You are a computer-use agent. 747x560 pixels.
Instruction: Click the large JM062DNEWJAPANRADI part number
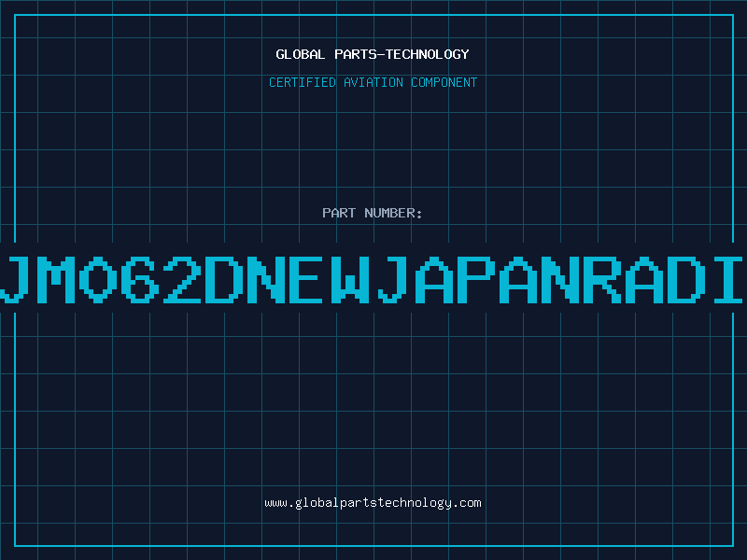point(372,279)
